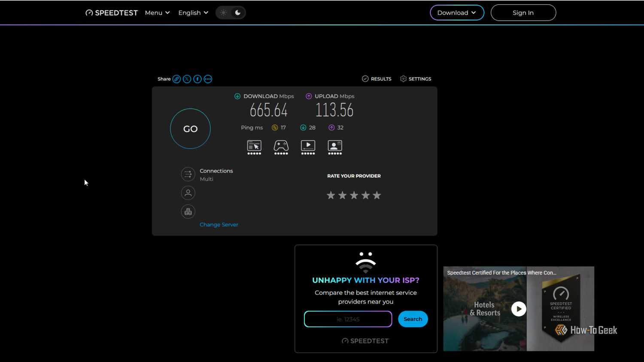Open the web browsing experience score icon

coord(254,147)
